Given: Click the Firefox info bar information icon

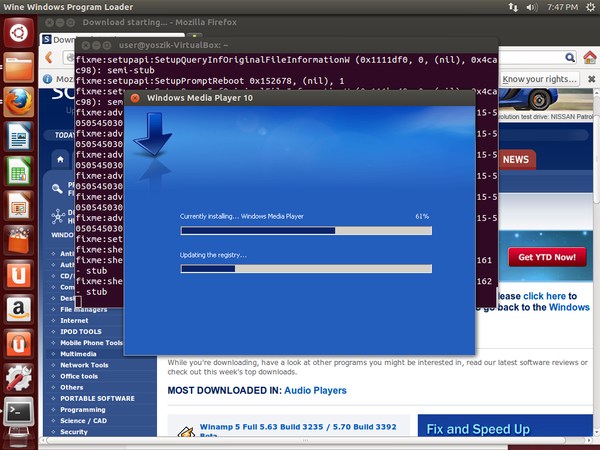Looking at the screenshot, I should [x=47, y=79].
